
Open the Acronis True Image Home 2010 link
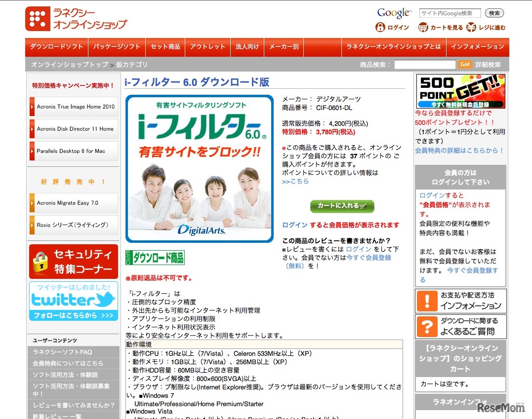point(74,107)
